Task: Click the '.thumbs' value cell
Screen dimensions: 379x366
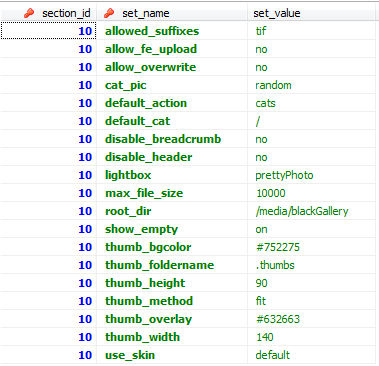Action: coord(312,265)
